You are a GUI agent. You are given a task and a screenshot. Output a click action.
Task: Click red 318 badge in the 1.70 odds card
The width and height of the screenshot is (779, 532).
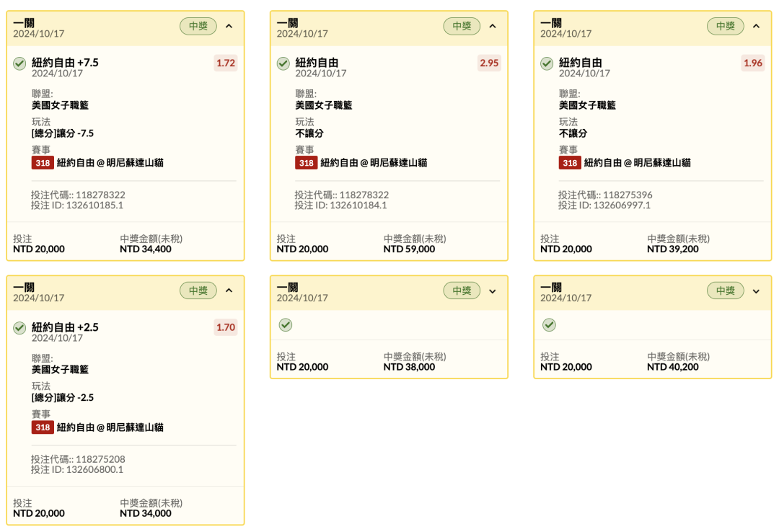pyautogui.click(x=43, y=427)
